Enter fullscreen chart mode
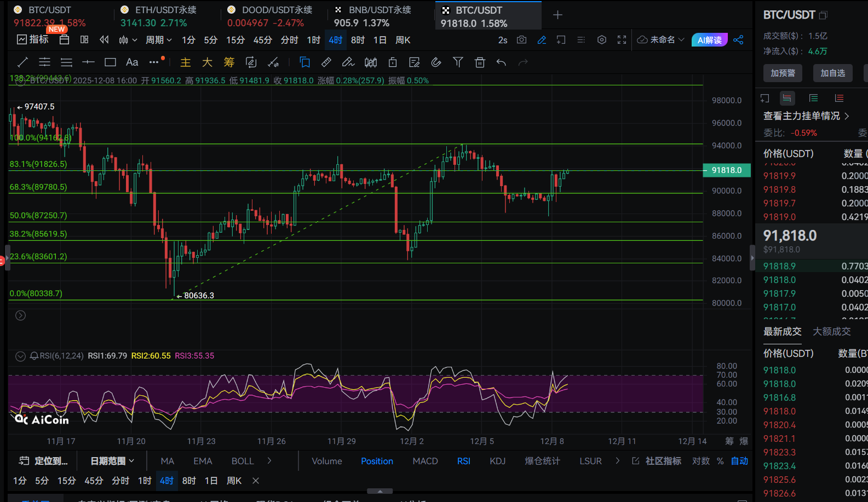 point(622,40)
